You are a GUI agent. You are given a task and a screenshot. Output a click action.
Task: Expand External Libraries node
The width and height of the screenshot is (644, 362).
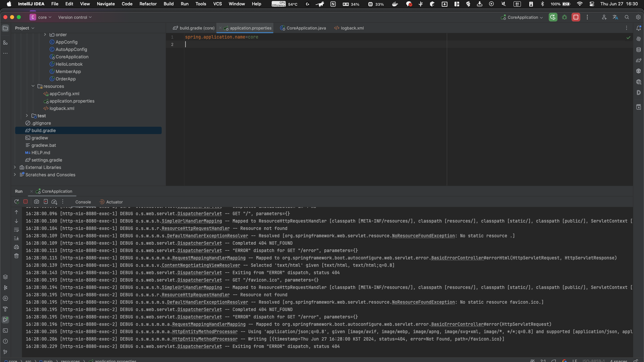pyautogui.click(x=15, y=167)
